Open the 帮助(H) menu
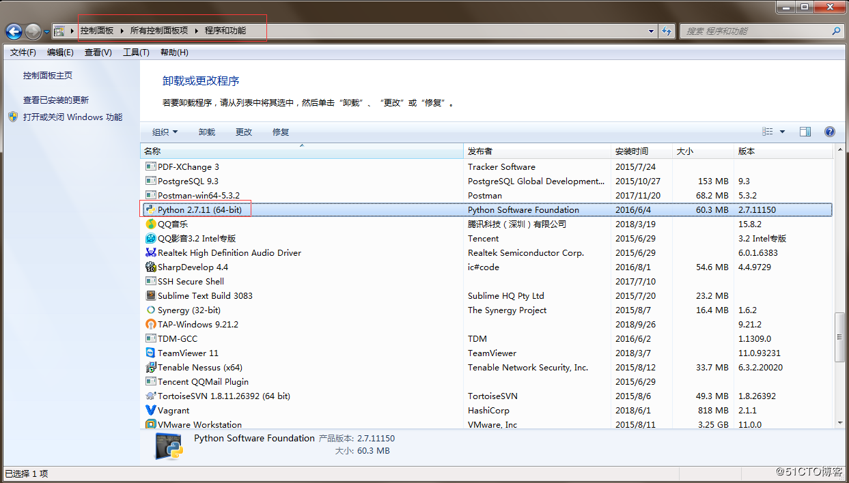This screenshot has height=483, width=849. [x=174, y=53]
